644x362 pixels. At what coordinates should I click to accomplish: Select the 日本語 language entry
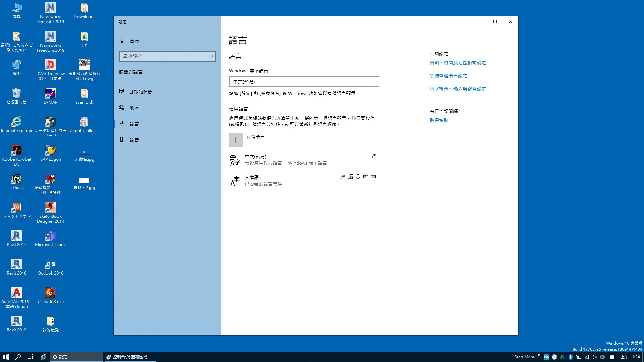pos(304,181)
